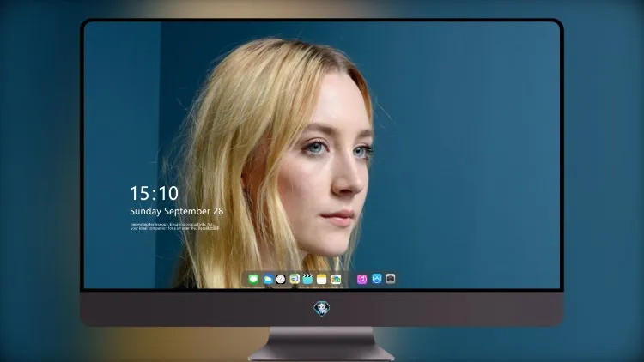Open the blue App Store icon in dock
Viewport: 644px width, 362px height.
(x=377, y=279)
